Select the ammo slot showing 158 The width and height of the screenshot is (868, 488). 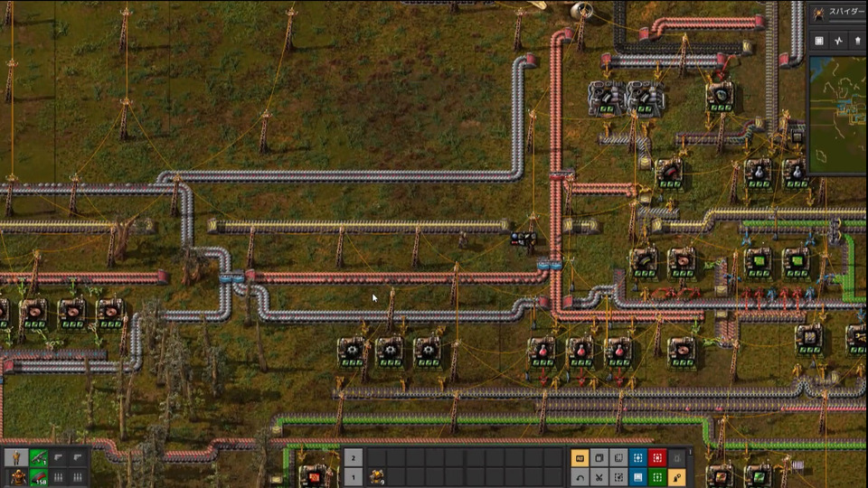(39, 477)
